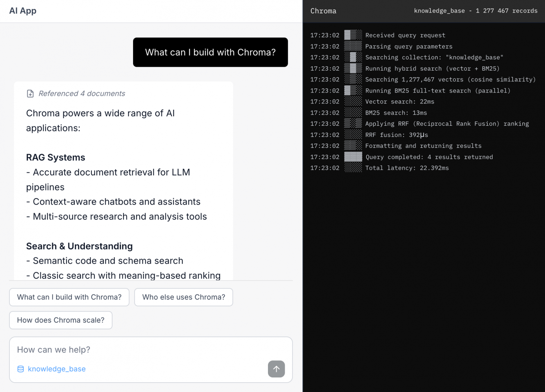Screen dimensions: 545x392
Task: Click the Chroma title in the log panel
Action: [x=324, y=11]
